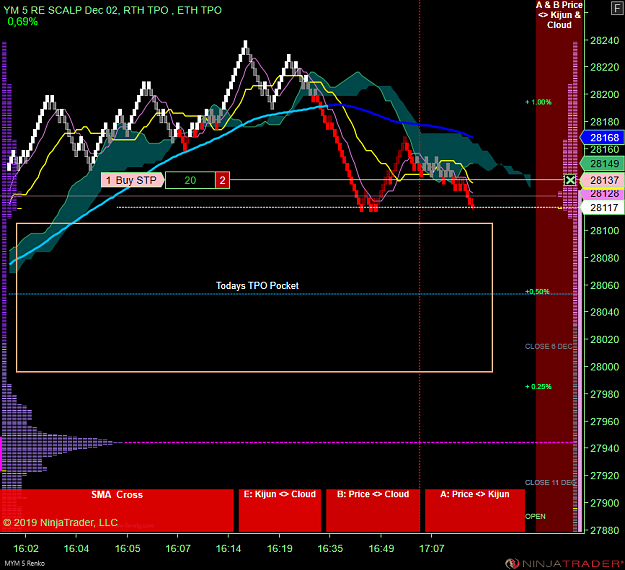The height and width of the screenshot is (570, 625).
Task: Click the 28000 price axis label
Action: coord(605,367)
